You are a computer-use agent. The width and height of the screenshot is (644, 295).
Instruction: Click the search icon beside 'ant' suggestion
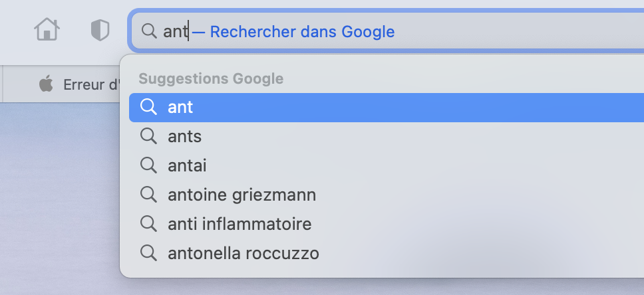point(148,107)
